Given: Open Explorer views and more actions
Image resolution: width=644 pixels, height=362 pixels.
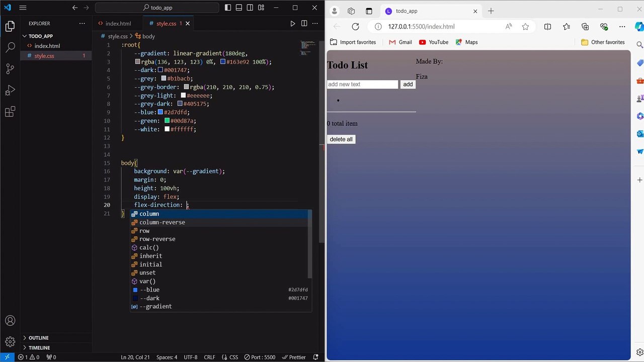Looking at the screenshot, I should (x=82, y=24).
